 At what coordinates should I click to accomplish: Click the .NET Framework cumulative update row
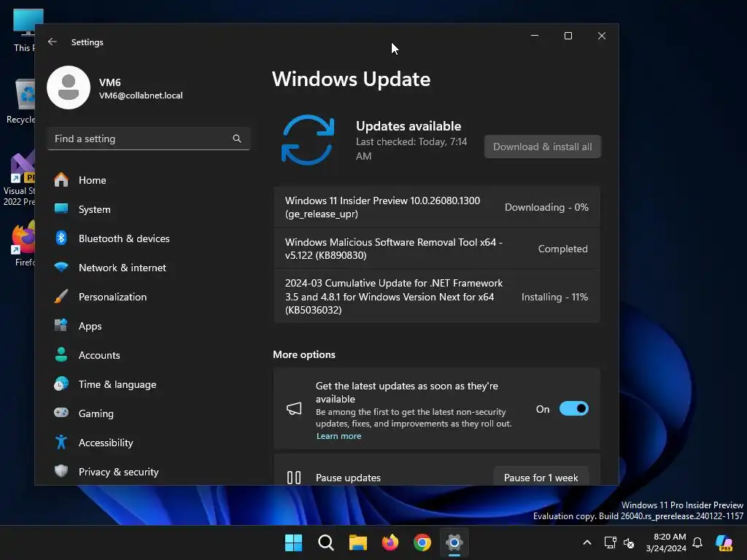click(x=437, y=296)
